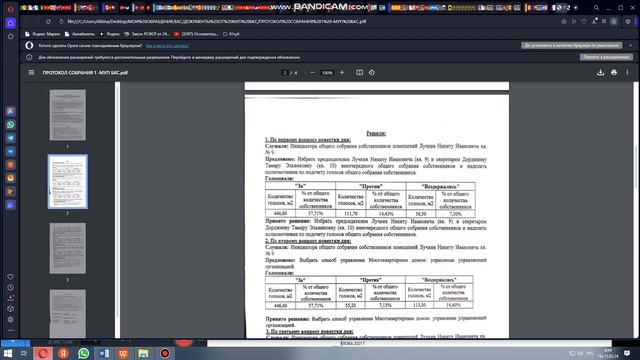This screenshot has width=640, height=360.
Task: Open the Ютуб bookmarks folder
Action: coord(231,34)
